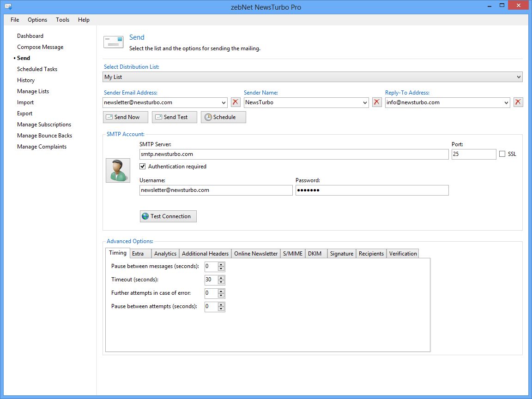Viewport: 532px width, 399px height.
Task: Uncheck Authentication required
Action: coord(143,167)
